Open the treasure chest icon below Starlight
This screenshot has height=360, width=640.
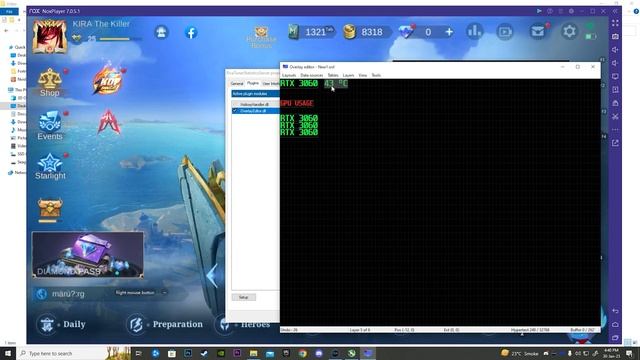[x=50, y=209]
